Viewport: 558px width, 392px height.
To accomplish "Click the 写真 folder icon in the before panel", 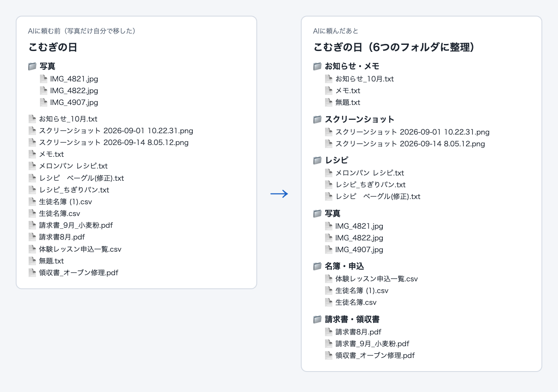I will tap(32, 66).
